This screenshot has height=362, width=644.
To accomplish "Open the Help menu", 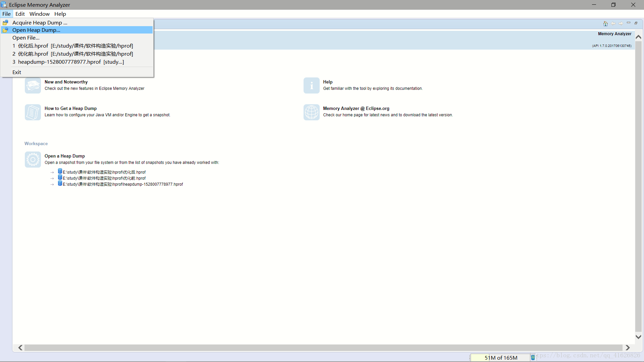I will click(60, 14).
